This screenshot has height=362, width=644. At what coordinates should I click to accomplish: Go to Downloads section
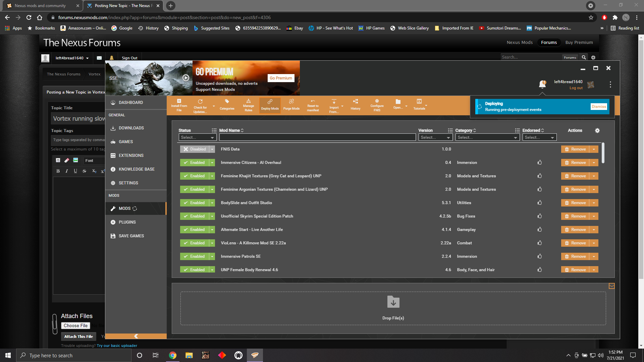coord(136,128)
